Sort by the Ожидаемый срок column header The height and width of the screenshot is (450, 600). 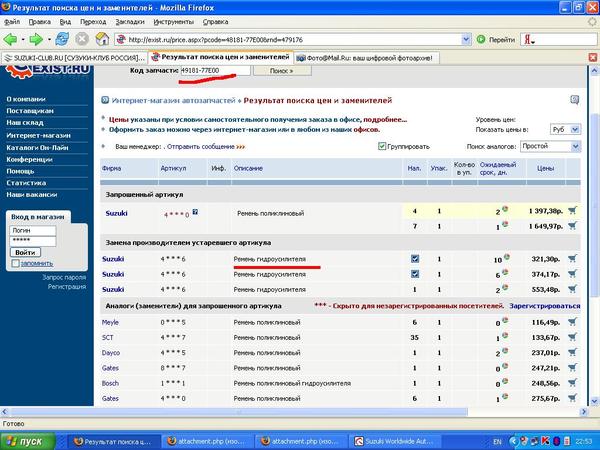[498, 168]
